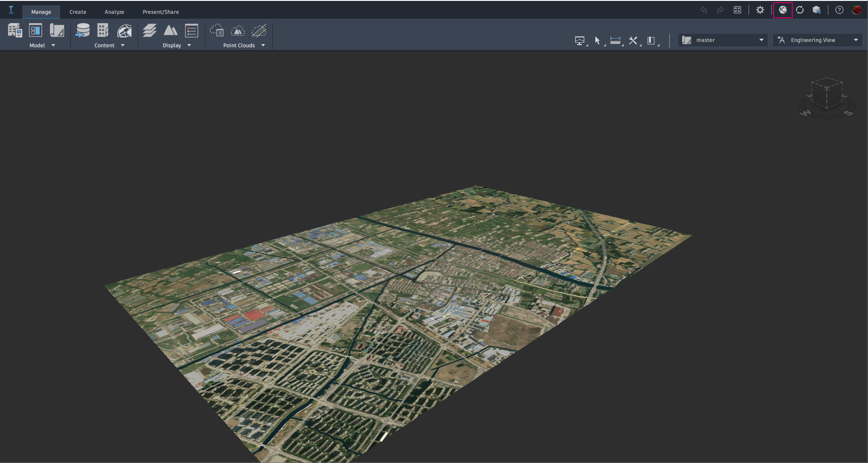868x463 pixels.
Task: Launch Model Builder globe icon
Action: click(x=124, y=31)
